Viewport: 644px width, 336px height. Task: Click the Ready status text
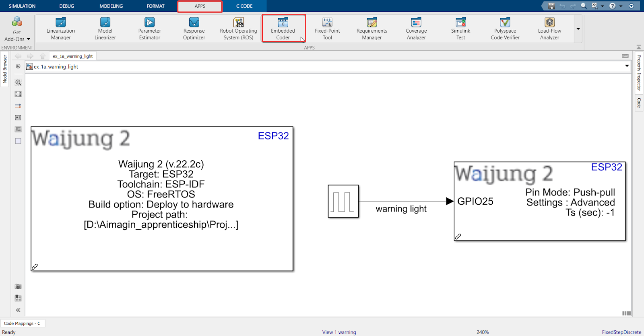coord(9,332)
